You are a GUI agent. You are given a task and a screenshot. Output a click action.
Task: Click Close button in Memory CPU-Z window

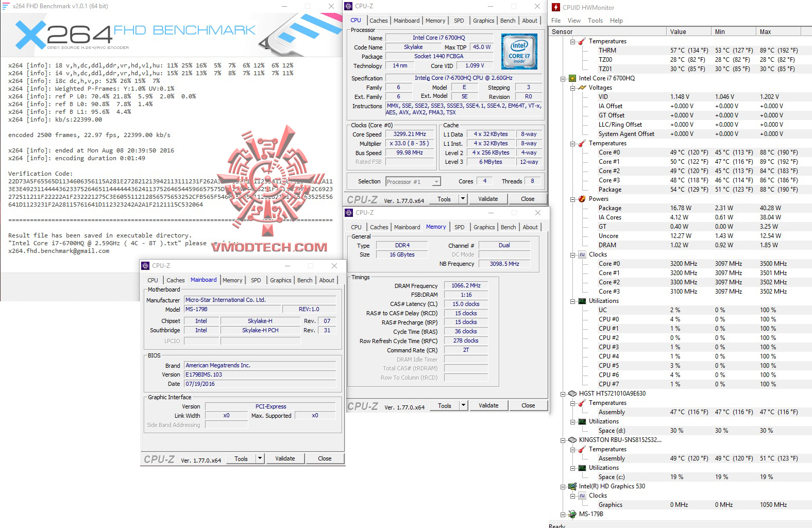528,405
